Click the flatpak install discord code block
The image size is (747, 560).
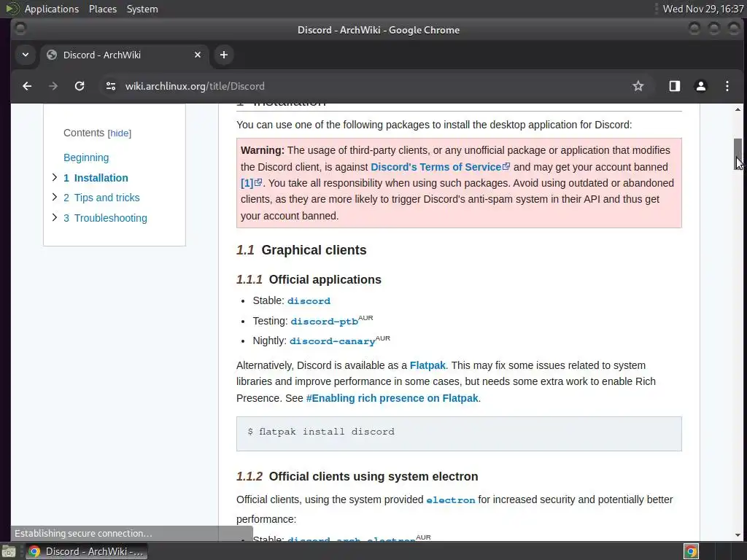click(x=459, y=434)
